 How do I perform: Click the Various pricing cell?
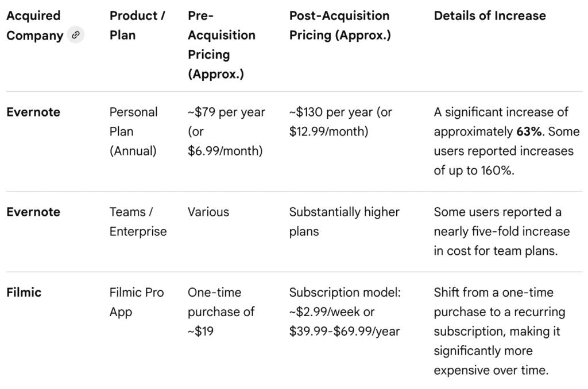[x=208, y=212]
